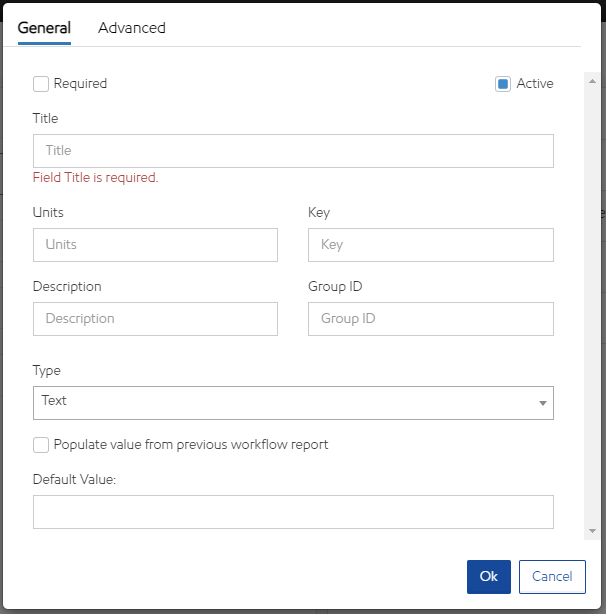Click the Default Value input field

(293, 512)
